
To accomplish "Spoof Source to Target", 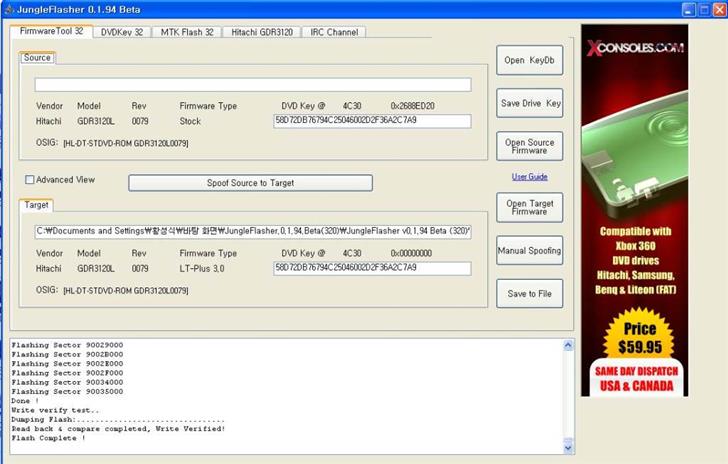I will (x=250, y=183).
